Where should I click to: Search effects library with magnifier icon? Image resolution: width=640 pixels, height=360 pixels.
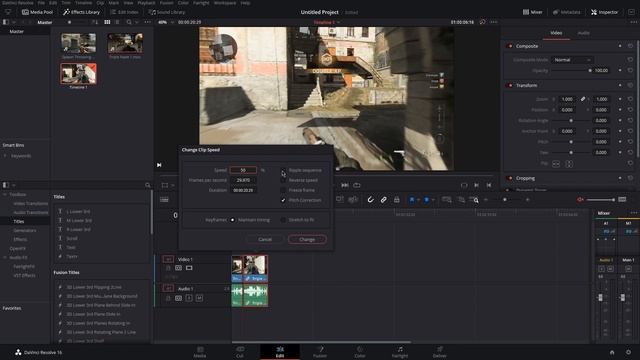(x=147, y=185)
